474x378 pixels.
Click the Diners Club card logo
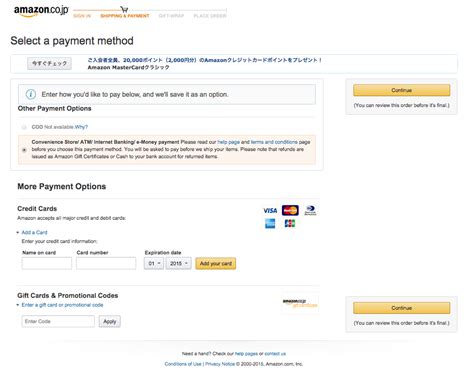tap(310, 210)
